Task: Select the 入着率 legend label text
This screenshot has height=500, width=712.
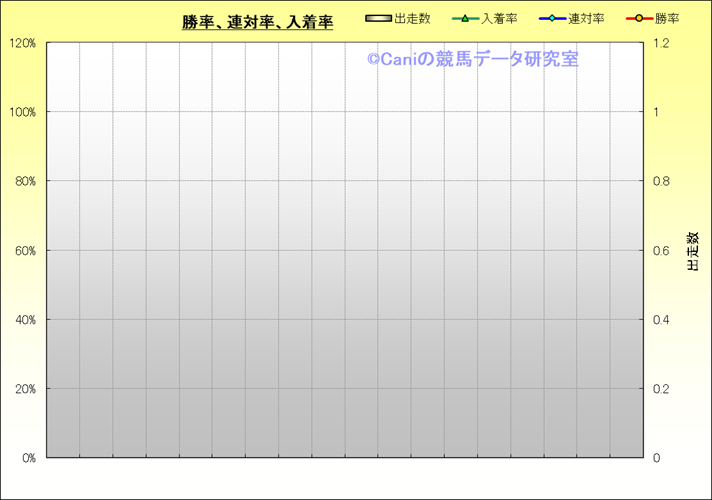Action: (498, 19)
